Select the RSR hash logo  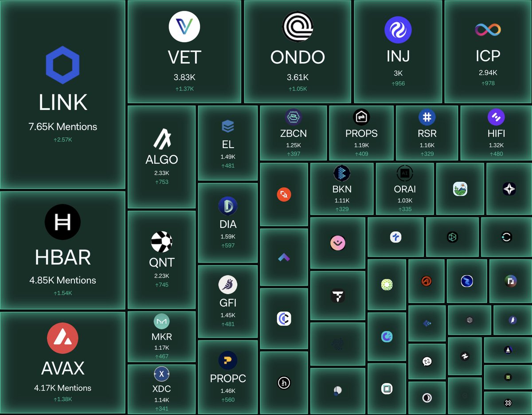pyautogui.click(x=427, y=117)
